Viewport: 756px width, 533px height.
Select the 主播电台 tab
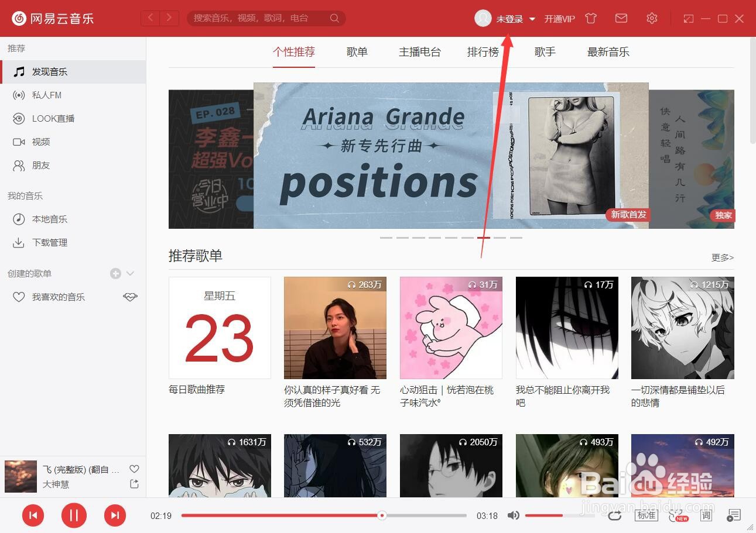point(420,52)
